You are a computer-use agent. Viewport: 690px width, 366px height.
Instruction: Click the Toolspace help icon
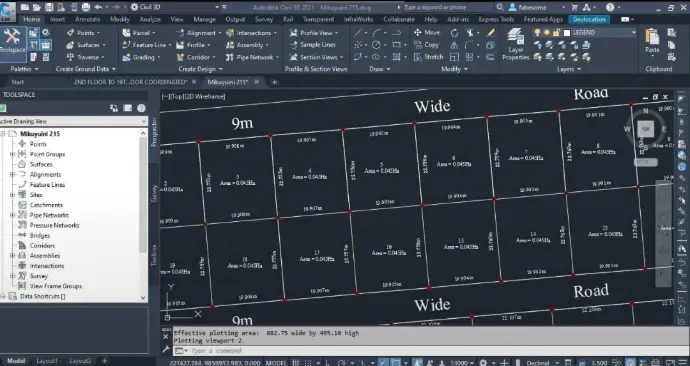[141, 108]
